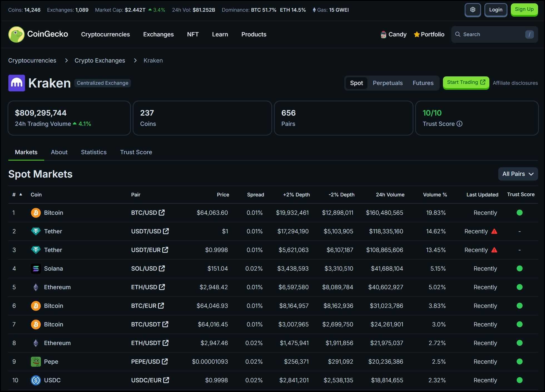This screenshot has height=392, width=545.
Task: Click the Portfolio star icon
Action: [417, 34]
